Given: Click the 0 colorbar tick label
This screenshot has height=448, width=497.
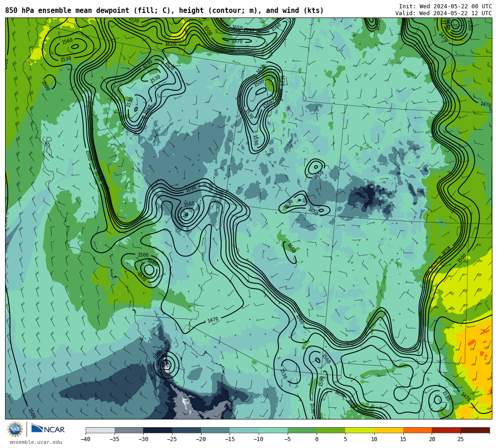Looking at the screenshot, I should (x=316, y=439).
